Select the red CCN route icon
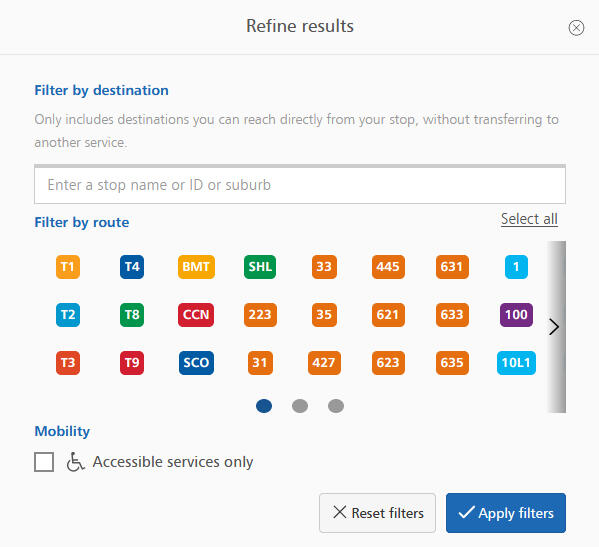The image size is (599, 547). 196,315
